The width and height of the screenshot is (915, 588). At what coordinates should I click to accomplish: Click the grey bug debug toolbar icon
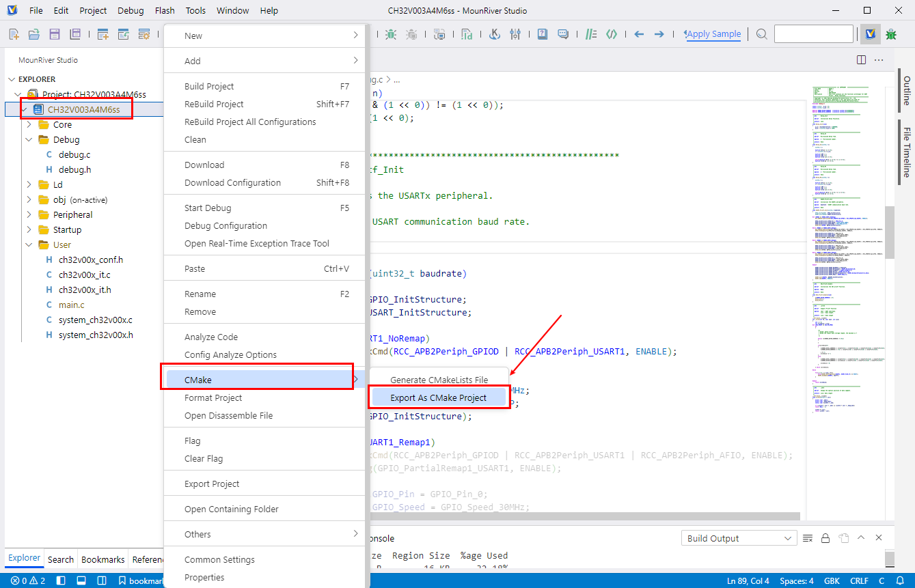[x=411, y=34]
